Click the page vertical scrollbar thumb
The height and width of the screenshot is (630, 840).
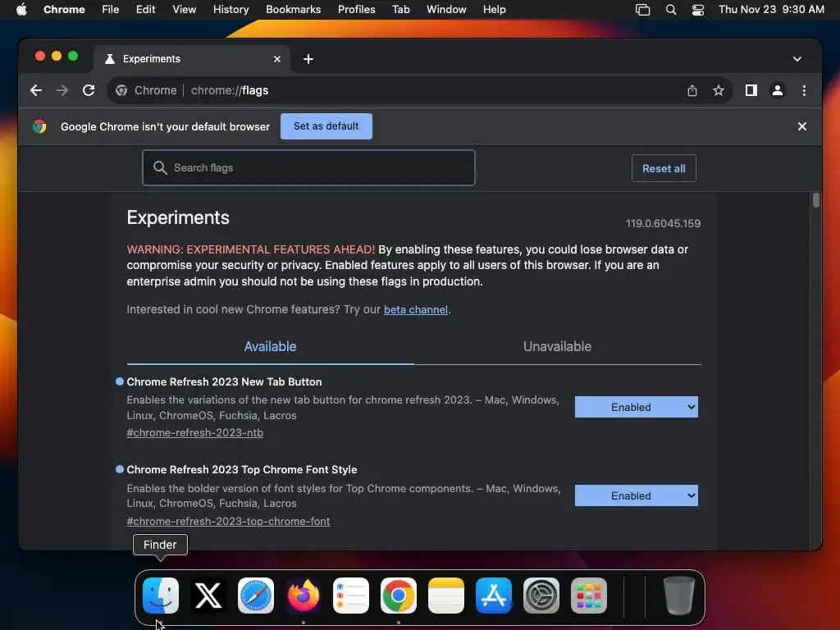pyautogui.click(x=816, y=200)
